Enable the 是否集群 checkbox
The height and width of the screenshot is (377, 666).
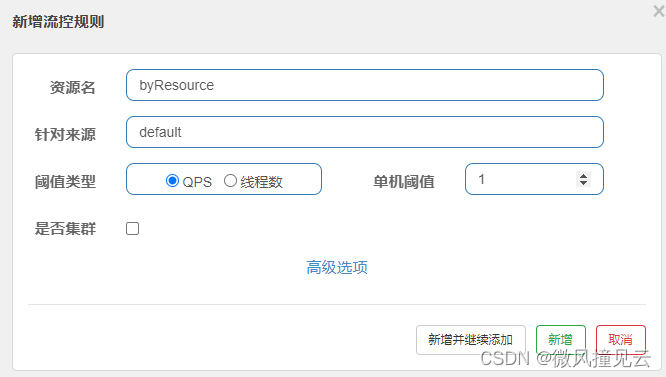[x=133, y=228]
